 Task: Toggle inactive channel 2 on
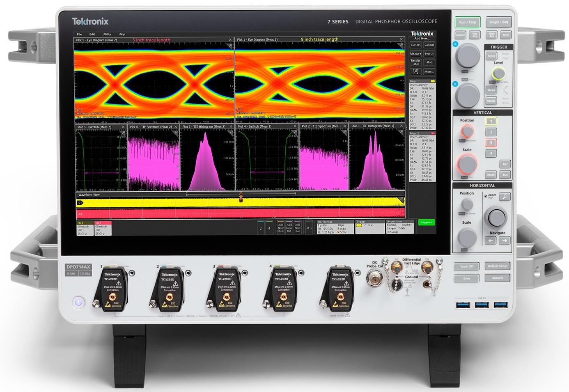click(x=261, y=228)
